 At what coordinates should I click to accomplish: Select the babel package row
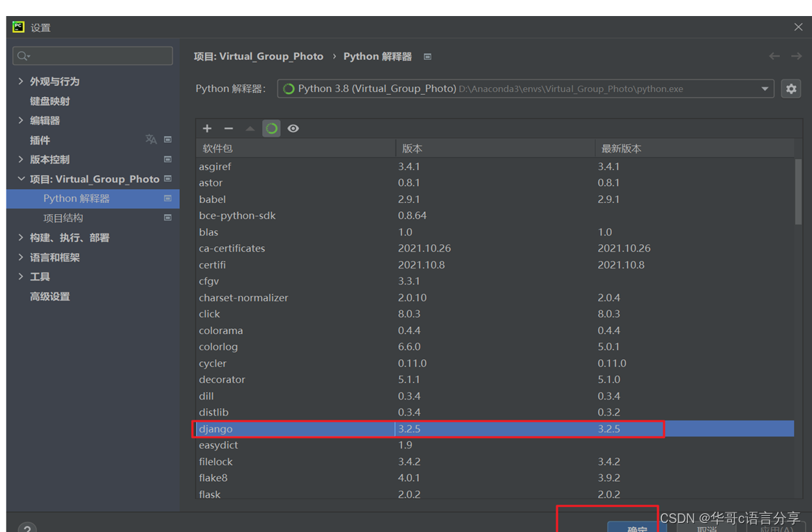[495, 199]
